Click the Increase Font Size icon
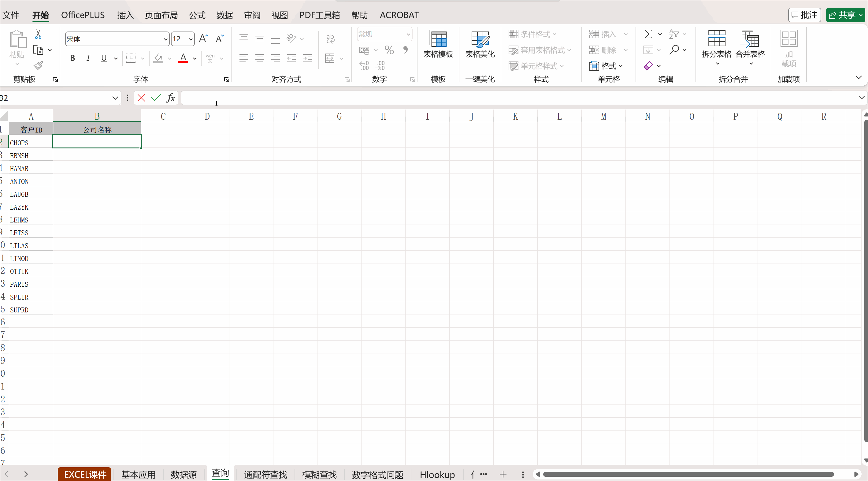 point(203,39)
